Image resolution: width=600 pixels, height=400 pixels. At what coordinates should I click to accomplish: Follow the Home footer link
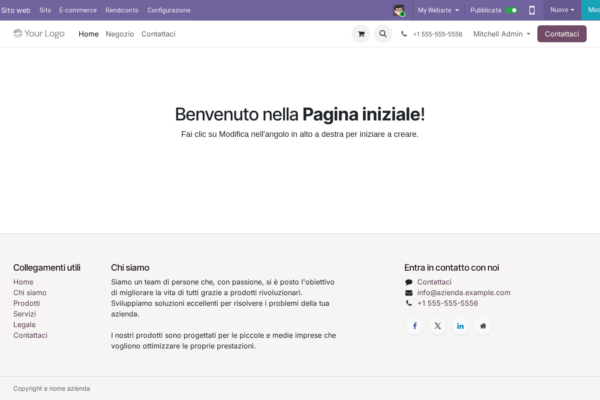[x=23, y=282]
